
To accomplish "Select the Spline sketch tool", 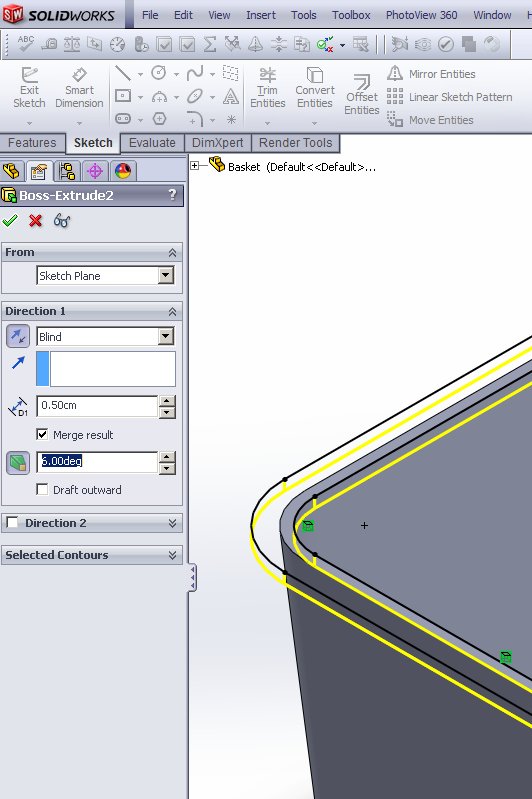I will point(195,73).
